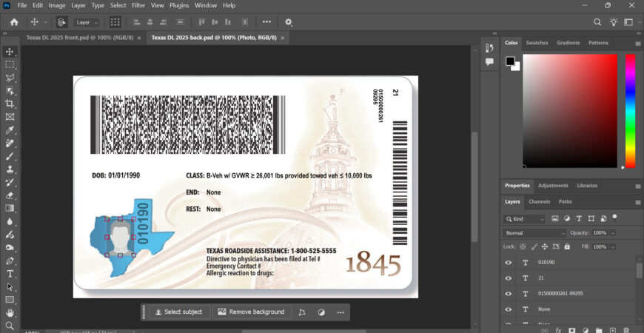Toggle lock image pixels brush icon
Screen dimensions: 644x333
point(534,246)
